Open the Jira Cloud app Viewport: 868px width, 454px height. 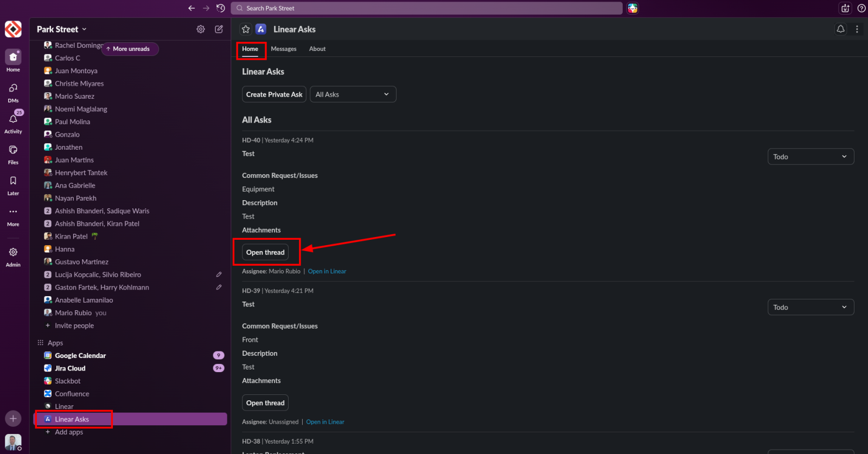pyautogui.click(x=130, y=368)
